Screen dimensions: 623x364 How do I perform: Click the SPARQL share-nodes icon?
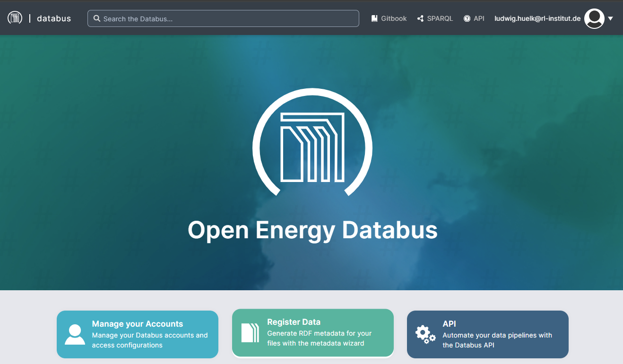coord(420,18)
